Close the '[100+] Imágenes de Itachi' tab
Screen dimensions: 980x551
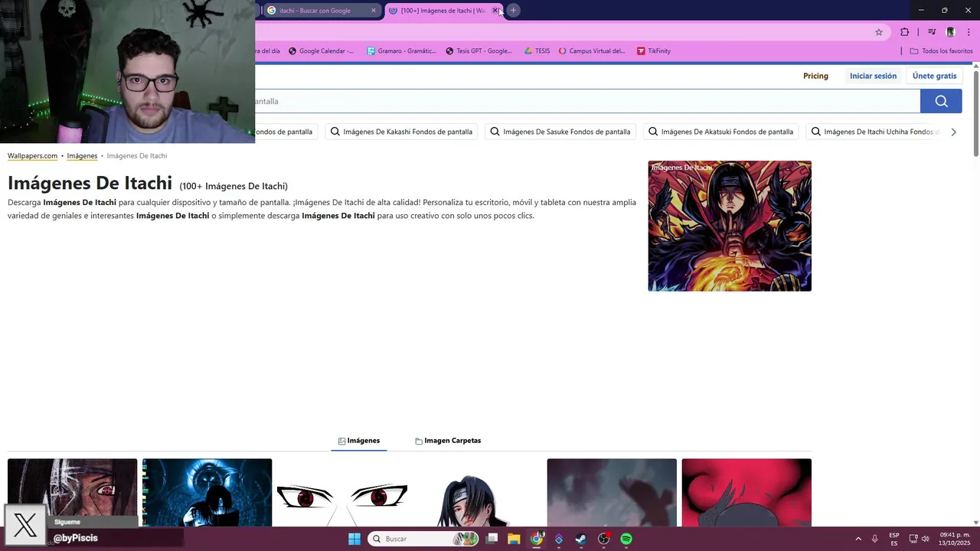495,11
